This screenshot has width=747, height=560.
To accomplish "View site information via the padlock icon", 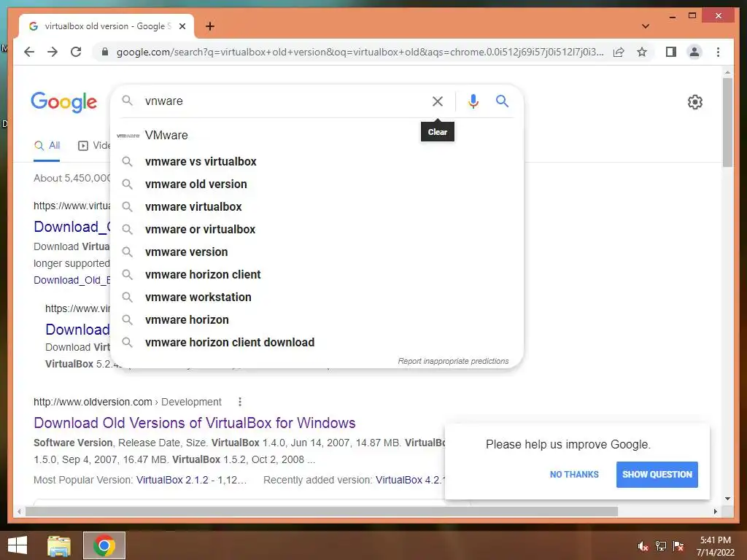I will 105,52.
